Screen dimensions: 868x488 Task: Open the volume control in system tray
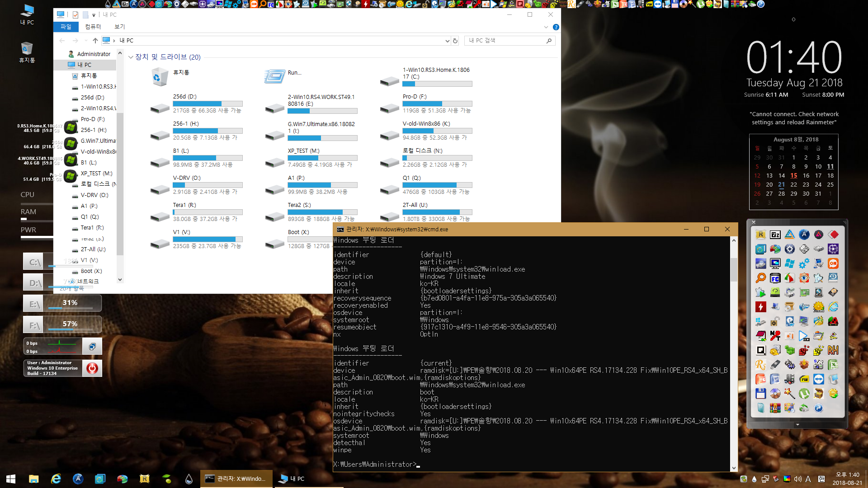click(x=798, y=479)
